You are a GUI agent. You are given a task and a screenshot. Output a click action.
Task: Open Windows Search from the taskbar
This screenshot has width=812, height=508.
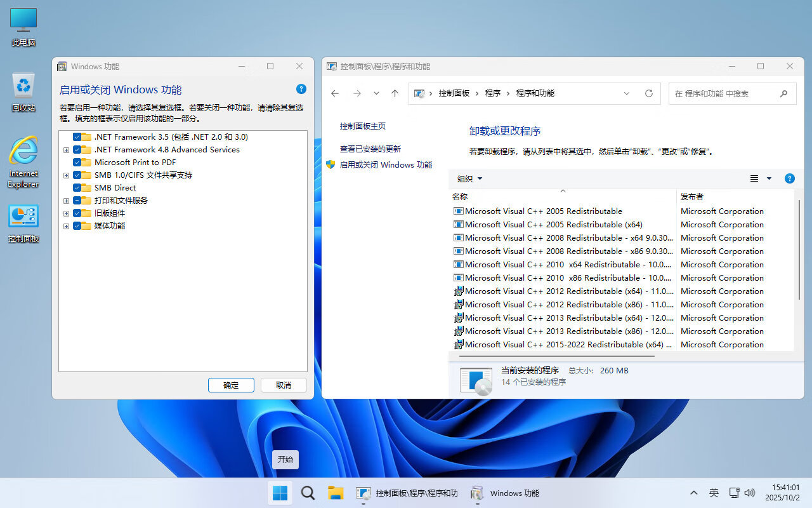pyautogui.click(x=308, y=493)
